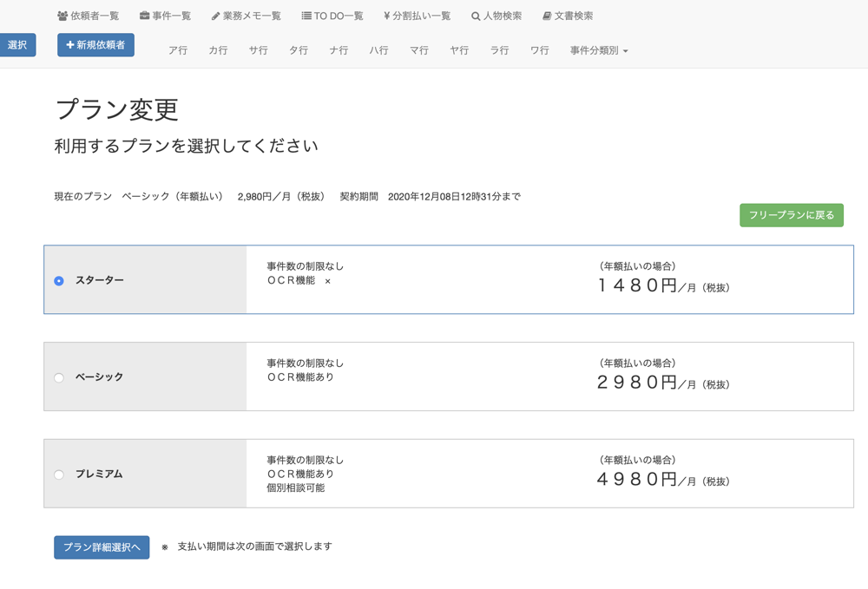Expand the 事件分類別 dropdown menu

[599, 50]
